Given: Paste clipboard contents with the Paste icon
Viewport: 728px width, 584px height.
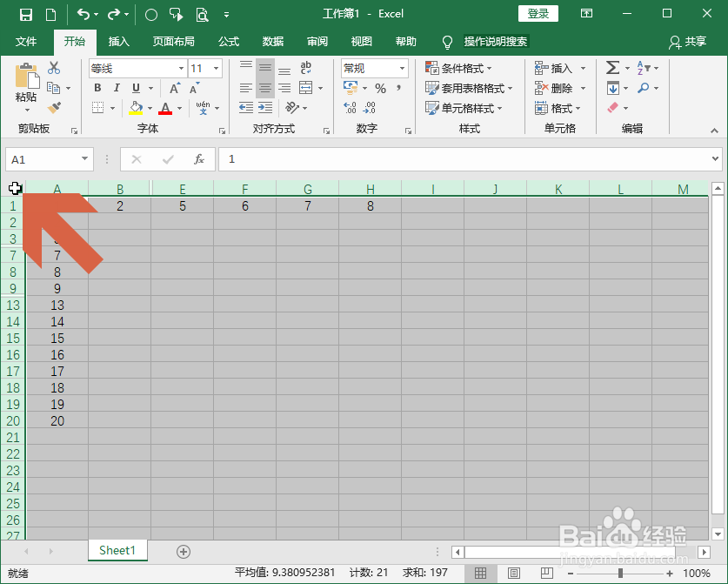Looking at the screenshot, I should point(27,77).
